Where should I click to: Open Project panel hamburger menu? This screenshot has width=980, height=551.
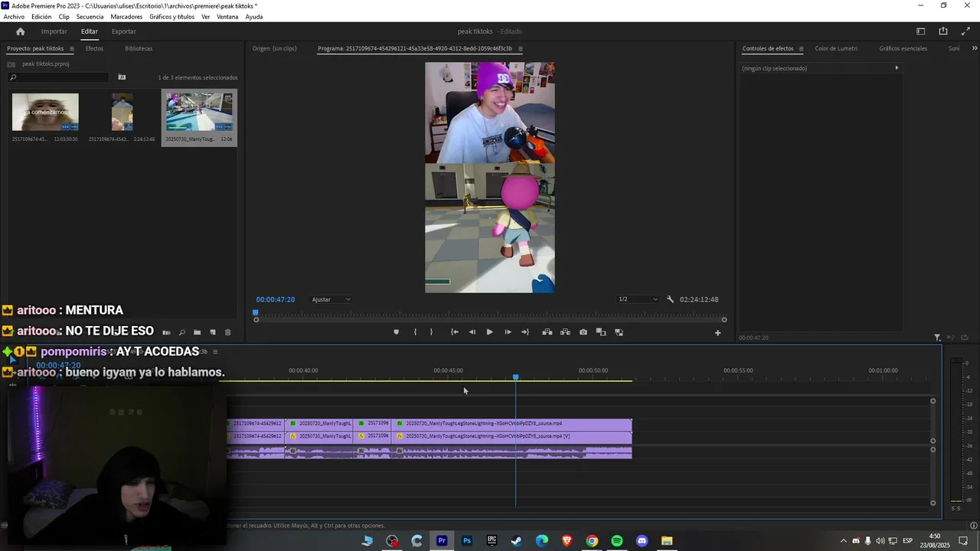[72, 49]
